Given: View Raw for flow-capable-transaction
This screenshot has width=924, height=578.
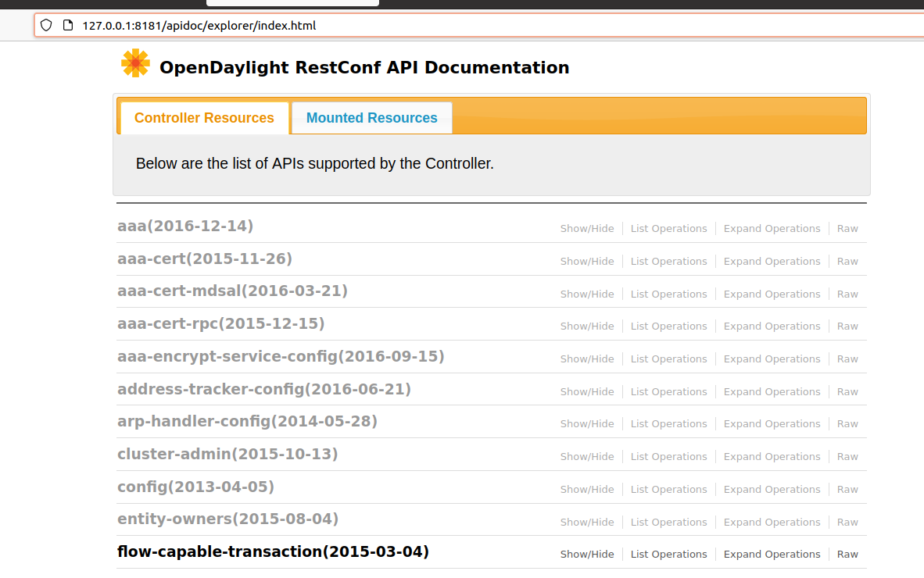Looking at the screenshot, I should click(847, 555).
